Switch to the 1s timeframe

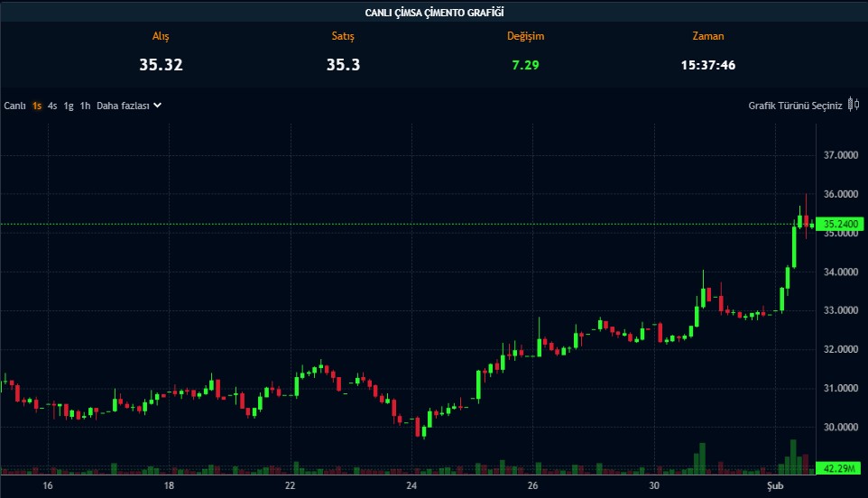(37, 106)
